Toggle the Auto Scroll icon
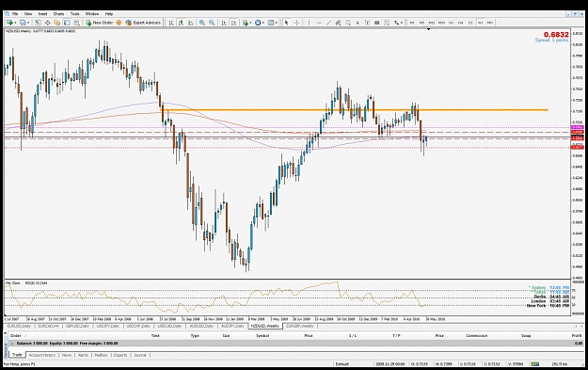 click(224, 23)
